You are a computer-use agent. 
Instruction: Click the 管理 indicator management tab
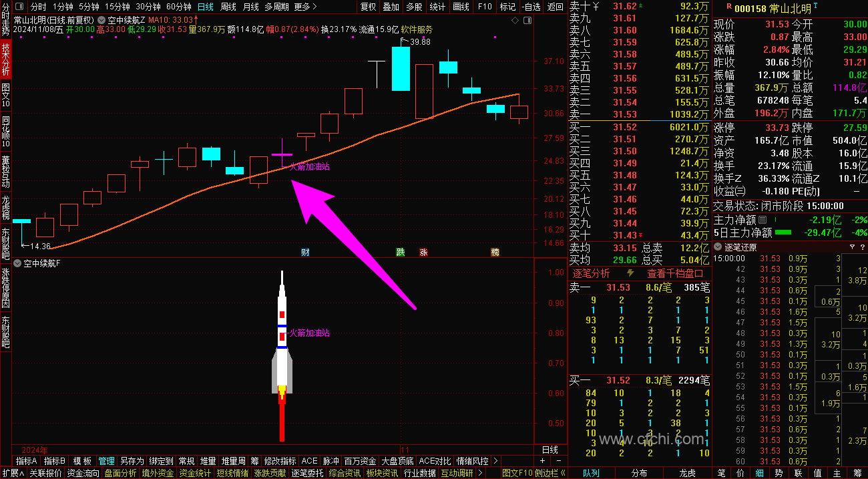click(107, 461)
